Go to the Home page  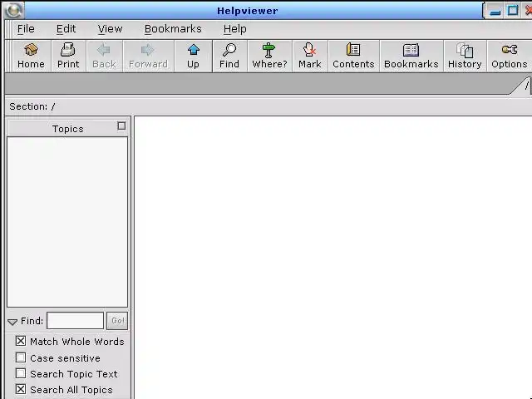pyautogui.click(x=31, y=56)
